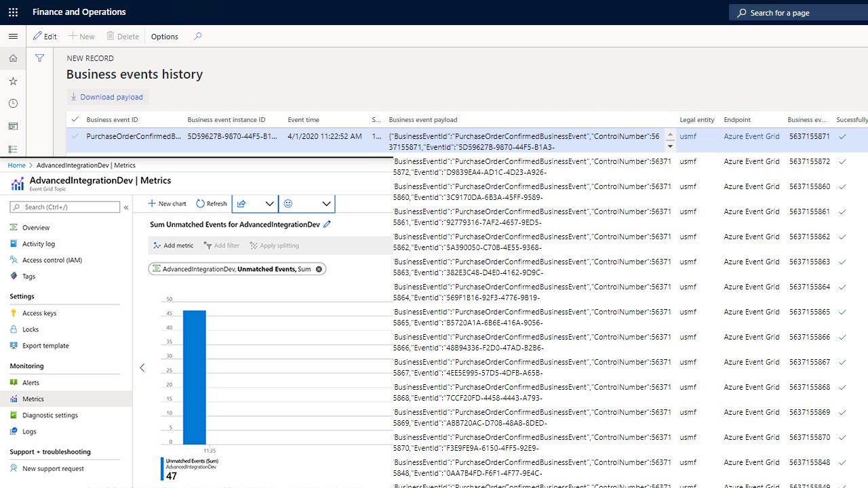The width and height of the screenshot is (868, 488).
Task: Click the blue Unmatched Events bar
Action: tap(194, 377)
